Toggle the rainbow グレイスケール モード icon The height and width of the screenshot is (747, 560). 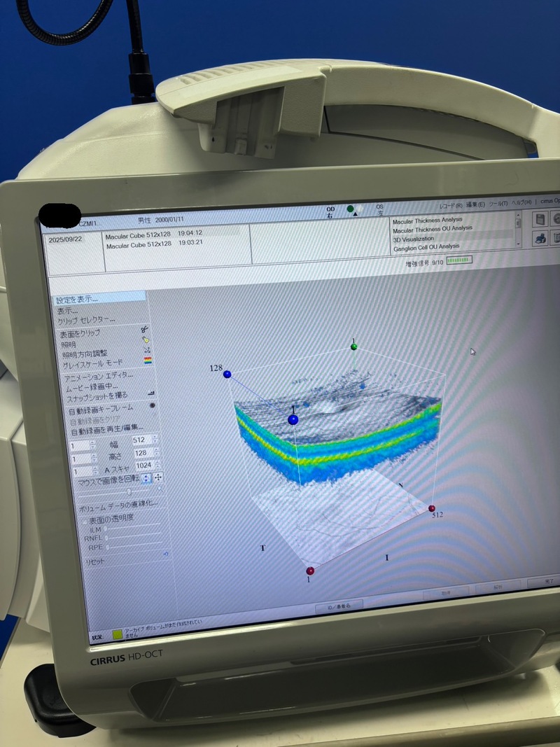tap(148, 361)
